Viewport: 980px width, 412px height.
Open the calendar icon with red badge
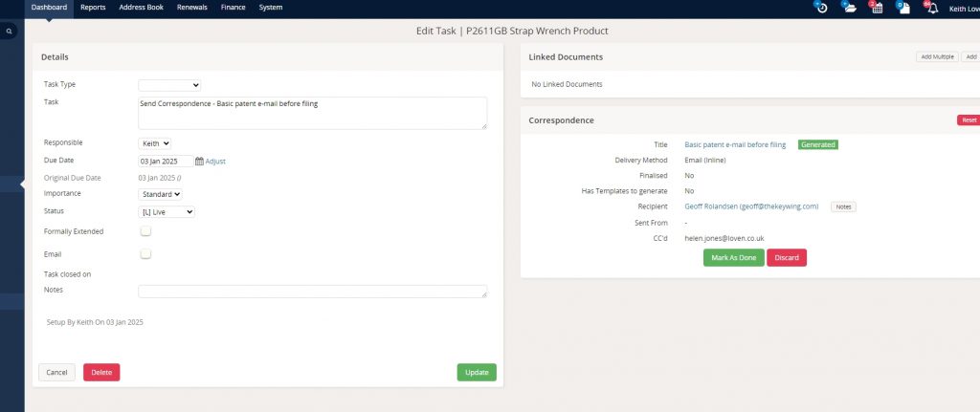coord(876,8)
